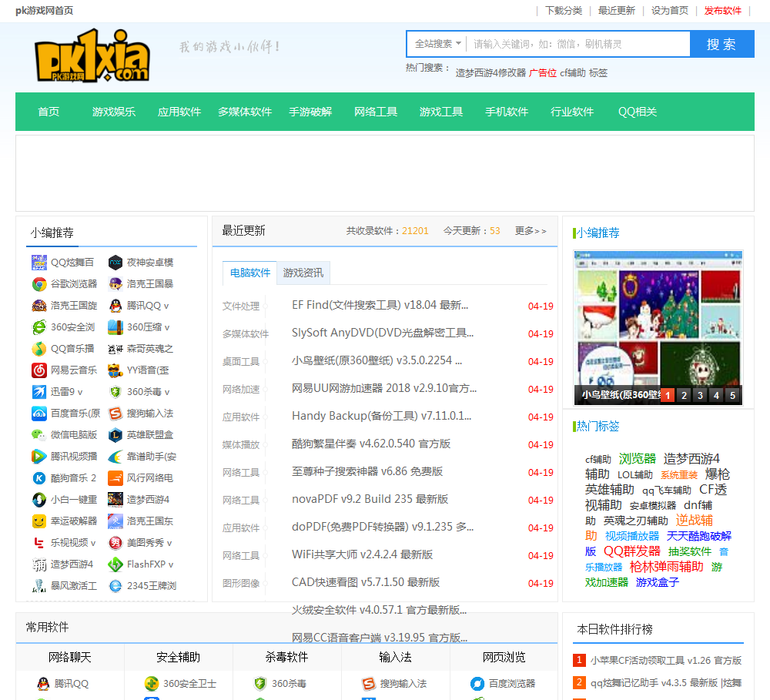Open the EF Find v18.04 software entry
Viewport: 770px width, 700px height.
tap(380, 305)
